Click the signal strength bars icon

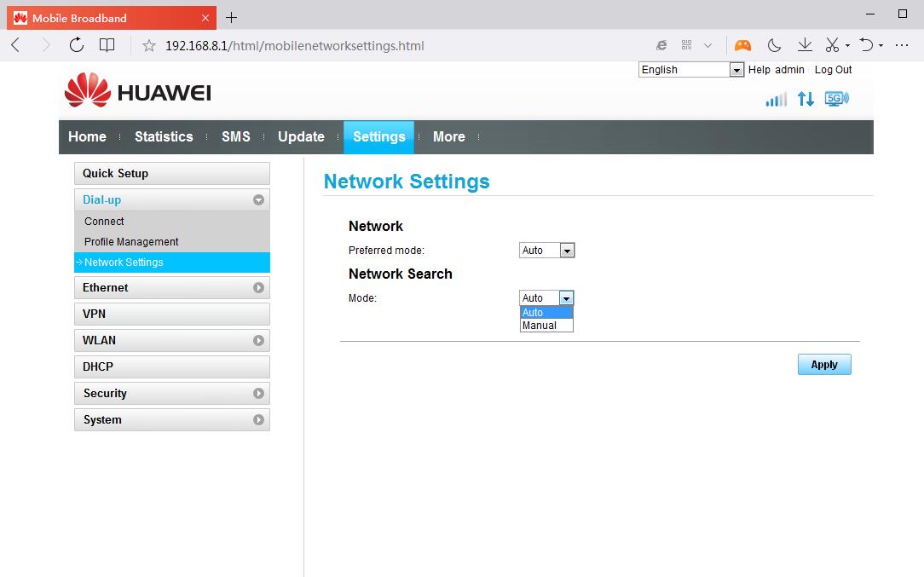776,100
